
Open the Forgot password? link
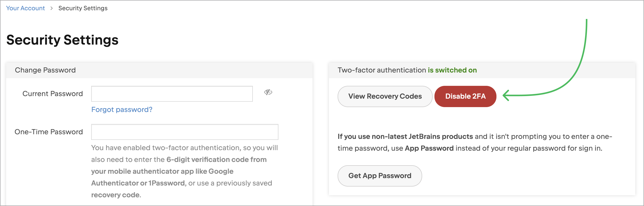coord(122,110)
